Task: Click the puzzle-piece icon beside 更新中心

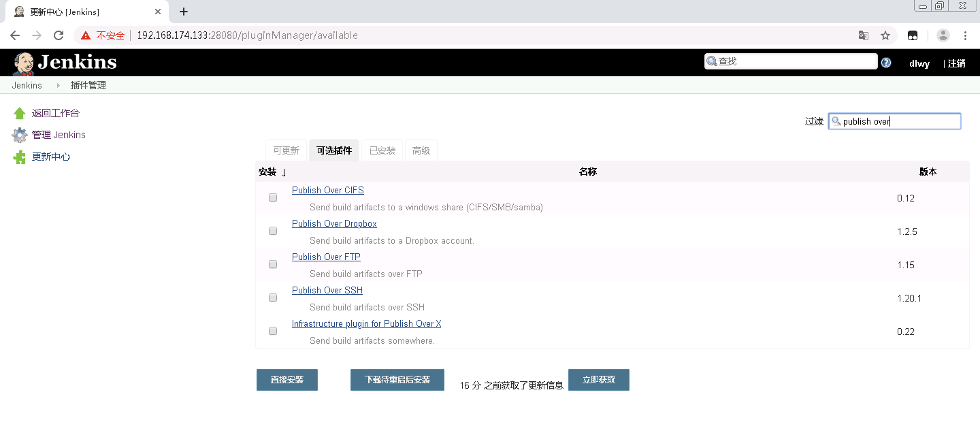Action: [20, 157]
